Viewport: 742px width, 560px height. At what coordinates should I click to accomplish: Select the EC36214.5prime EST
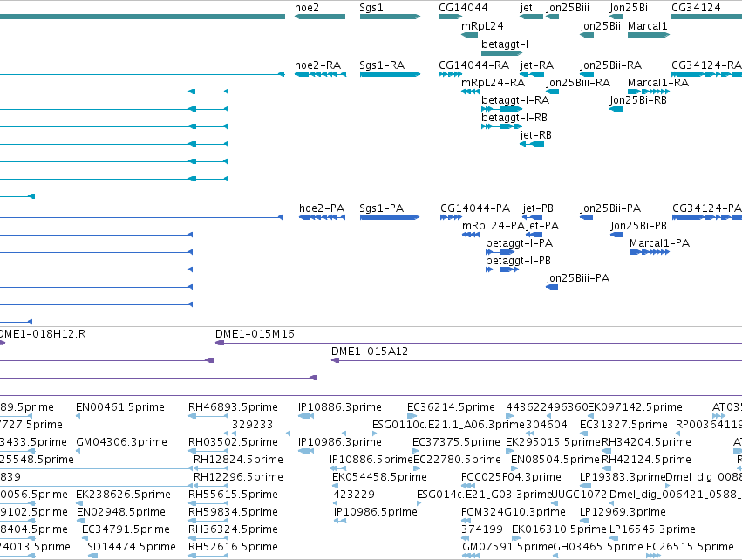(x=412, y=416)
